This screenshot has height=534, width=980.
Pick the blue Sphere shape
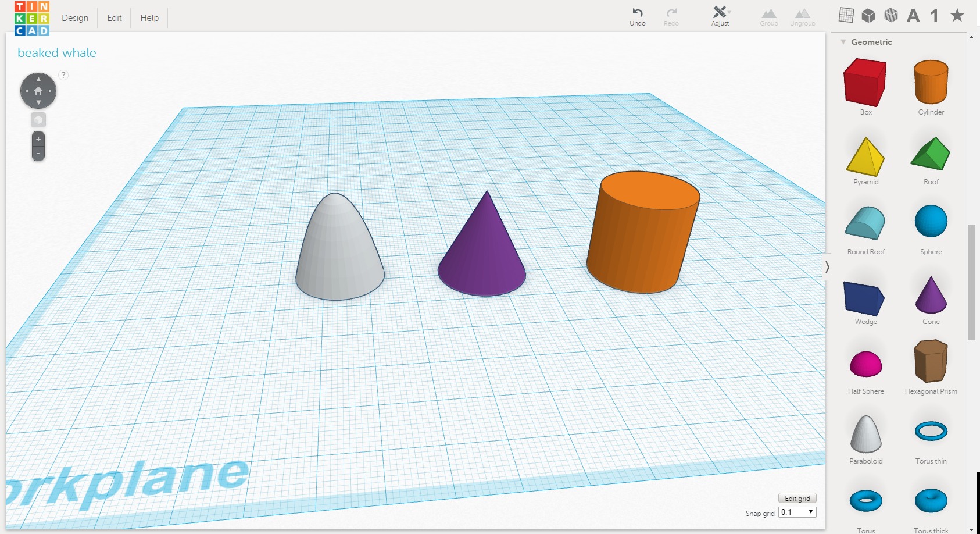point(931,221)
